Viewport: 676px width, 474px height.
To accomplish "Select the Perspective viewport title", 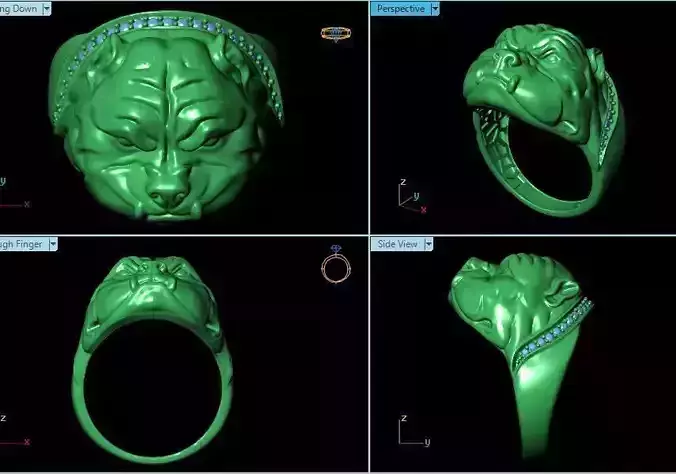I will pyautogui.click(x=401, y=9).
